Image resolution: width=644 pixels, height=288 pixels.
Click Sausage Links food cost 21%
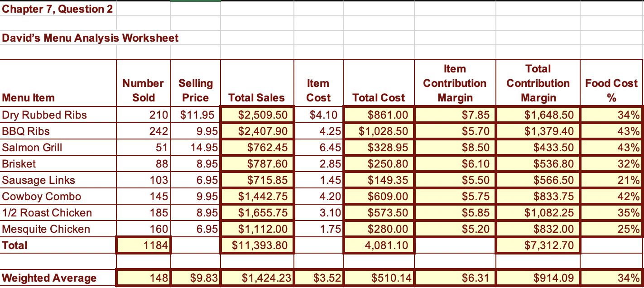tap(612, 180)
